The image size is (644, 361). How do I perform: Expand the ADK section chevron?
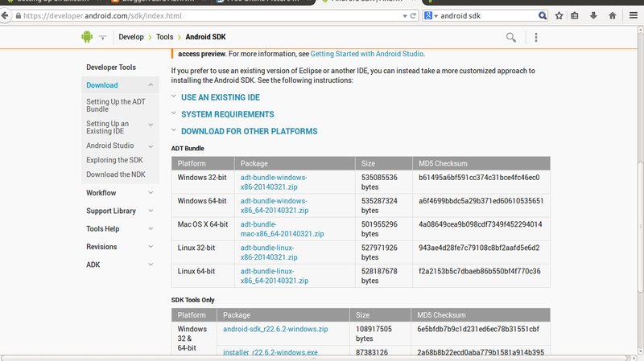[151, 265]
